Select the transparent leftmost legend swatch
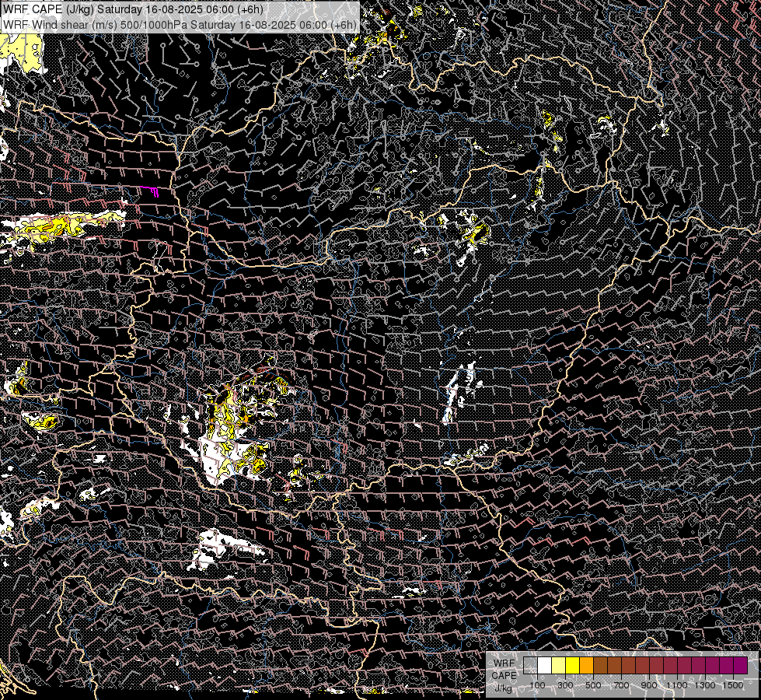The image size is (761, 700). (x=530, y=665)
